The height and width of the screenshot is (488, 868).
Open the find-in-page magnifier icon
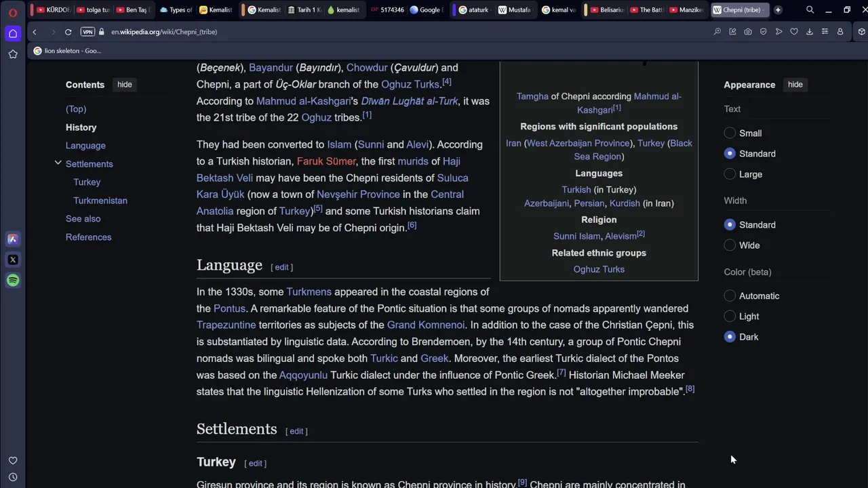pos(717,32)
